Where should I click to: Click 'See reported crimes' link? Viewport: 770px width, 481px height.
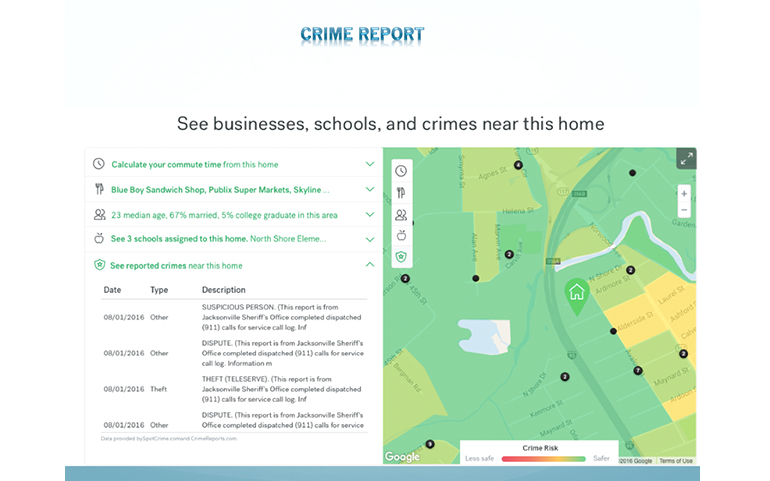click(148, 265)
